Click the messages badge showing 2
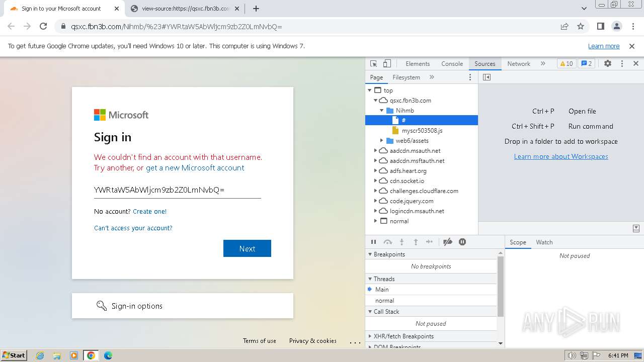This screenshot has height=362, width=644. click(586, 64)
